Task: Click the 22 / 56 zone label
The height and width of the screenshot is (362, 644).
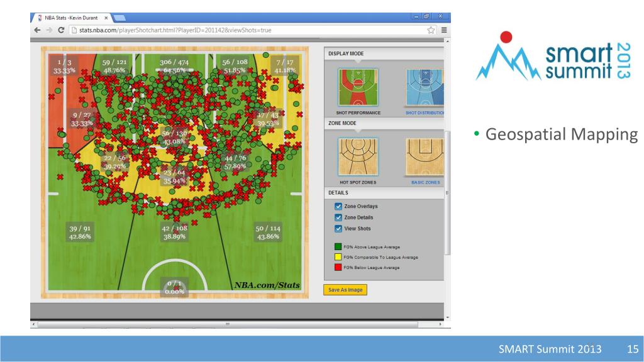Action: point(115,162)
